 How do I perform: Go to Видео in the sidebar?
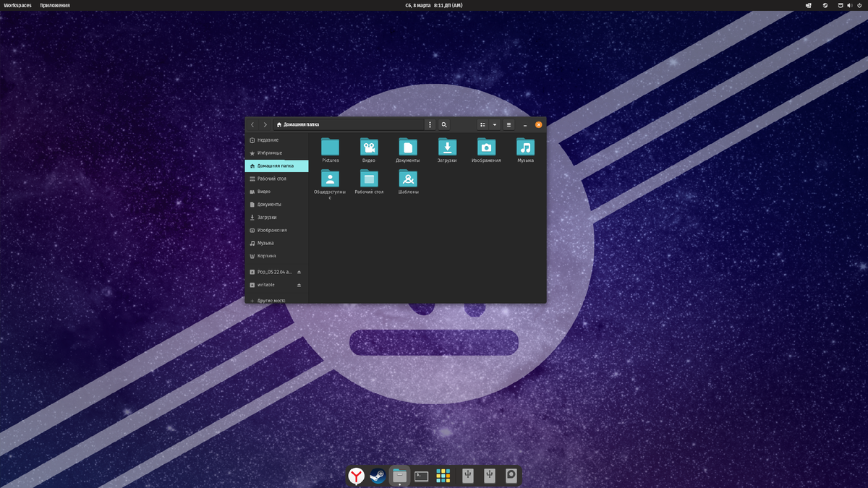(276, 192)
